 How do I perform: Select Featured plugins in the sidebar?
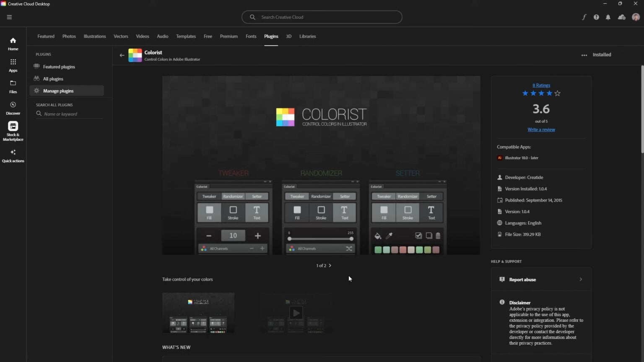(x=59, y=67)
